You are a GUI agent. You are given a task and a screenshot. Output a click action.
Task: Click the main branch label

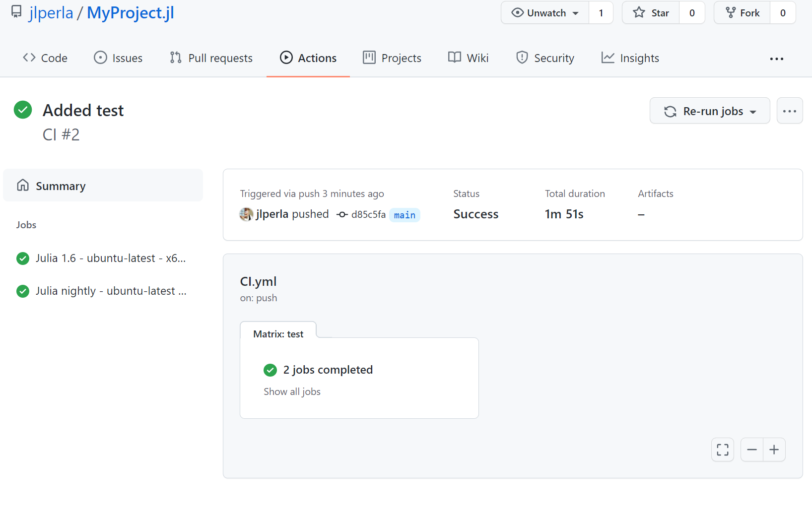pyautogui.click(x=405, y=215)
